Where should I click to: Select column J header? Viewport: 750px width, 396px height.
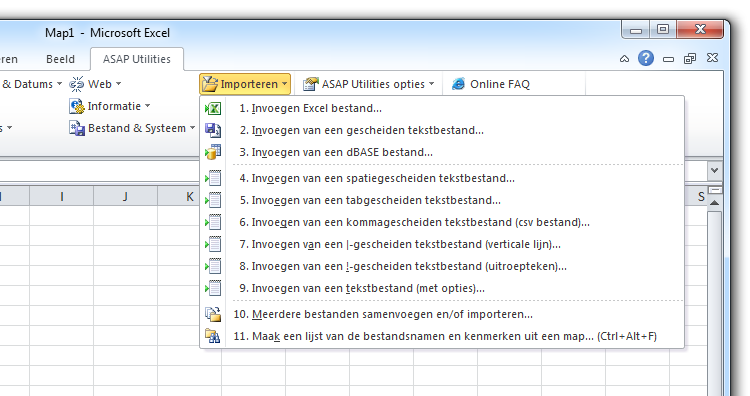pos(125,197)
